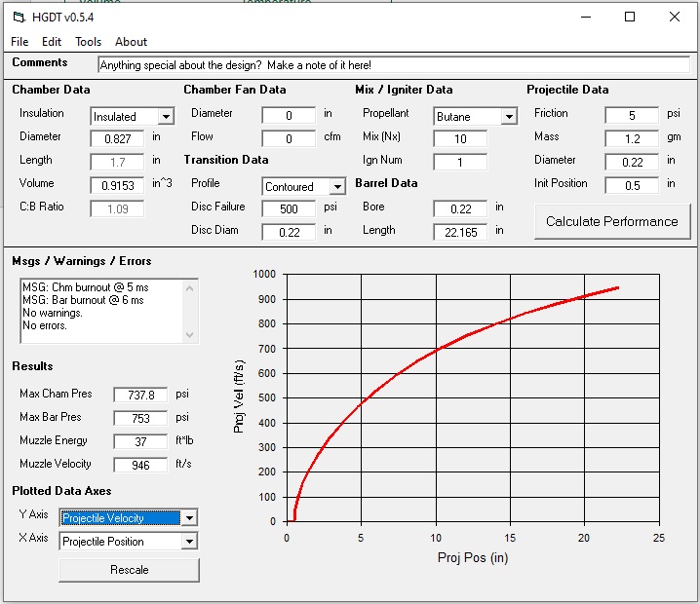Open the Propellant Butane dropdown

point(508,117)
